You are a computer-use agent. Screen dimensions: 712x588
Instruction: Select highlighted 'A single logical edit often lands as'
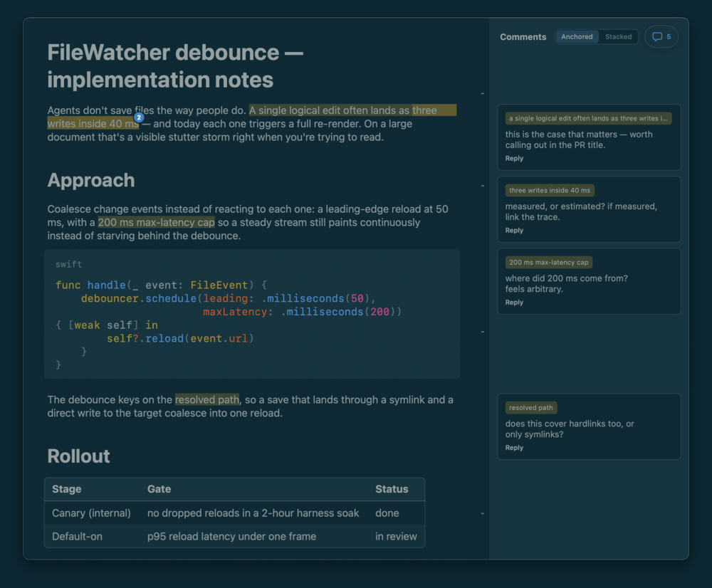click(330, 110)
